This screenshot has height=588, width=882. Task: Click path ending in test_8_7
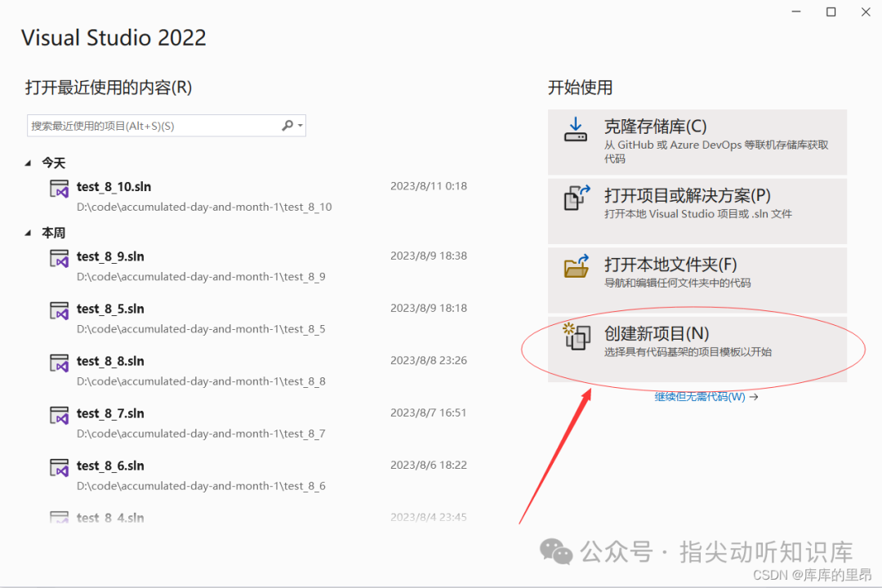[201, 434]
